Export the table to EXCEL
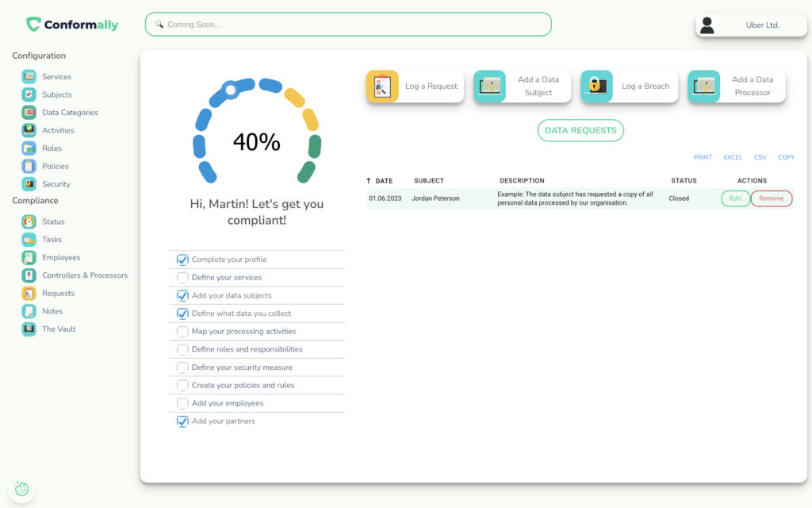This screenshot has width=812, height=508. [x=733, y=157]
